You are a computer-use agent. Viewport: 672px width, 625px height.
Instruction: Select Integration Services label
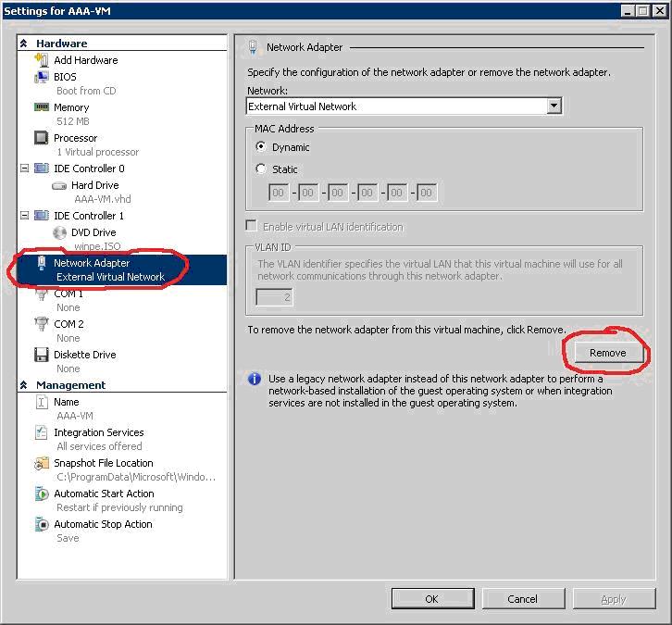(x=98, y=432)
